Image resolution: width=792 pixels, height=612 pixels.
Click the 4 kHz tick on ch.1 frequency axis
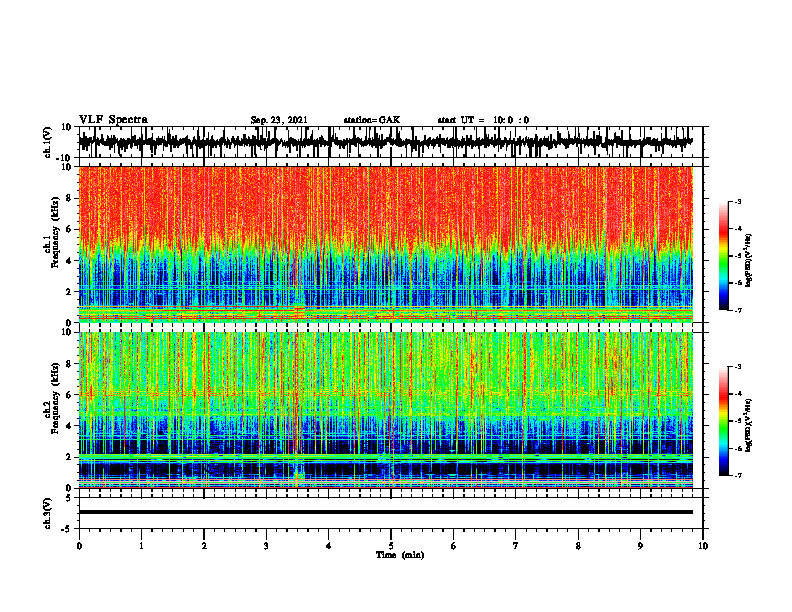pos(69,261)
